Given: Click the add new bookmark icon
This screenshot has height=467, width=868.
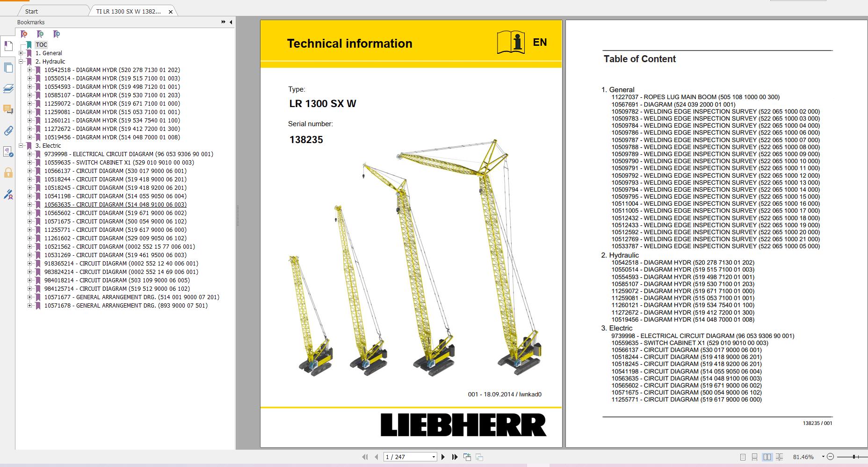Looking at the screenshot, I should pyautogui.click(x=40, y=35).
